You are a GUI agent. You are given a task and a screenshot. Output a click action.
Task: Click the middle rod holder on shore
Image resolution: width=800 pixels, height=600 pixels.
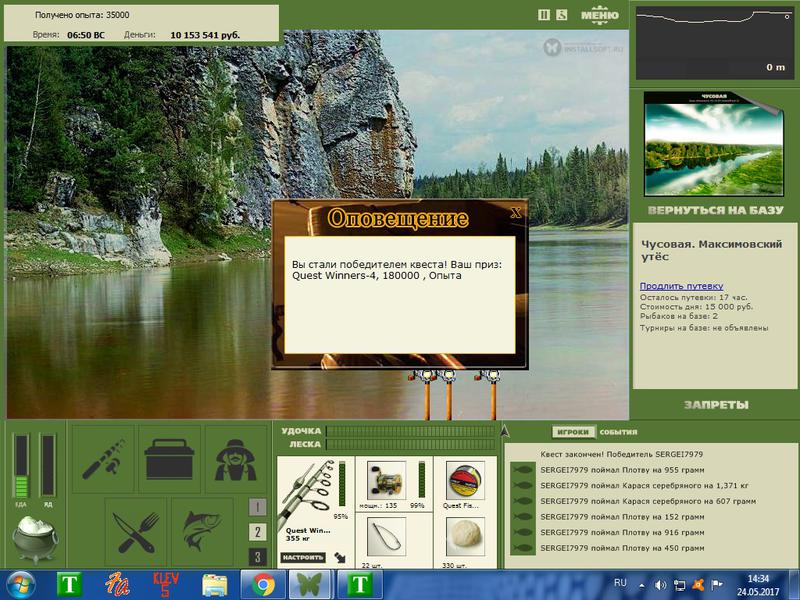448,393
